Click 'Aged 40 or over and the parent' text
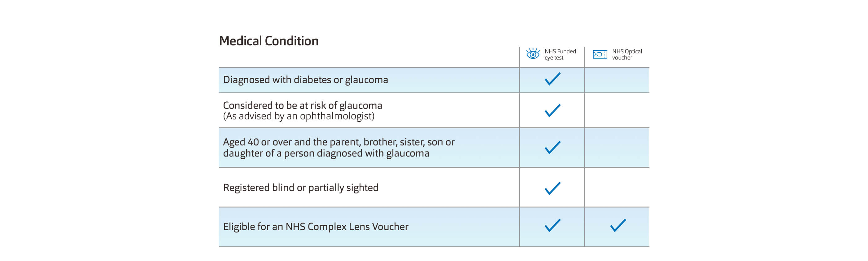Screen dimensions: 868x261 [x=338, y=142]
